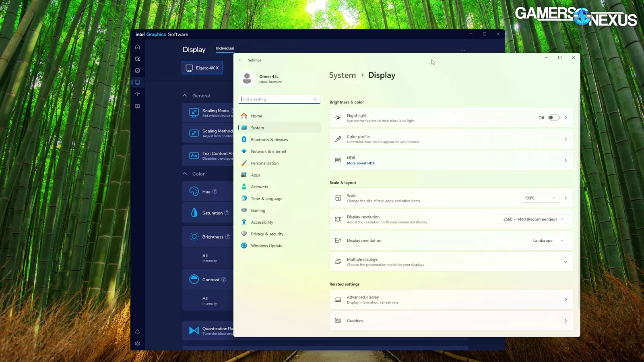Image resolution: width=644 pixels, height=362 pixels.
Task: Open the Scale percentage dropdown
Action: point(540,198)
